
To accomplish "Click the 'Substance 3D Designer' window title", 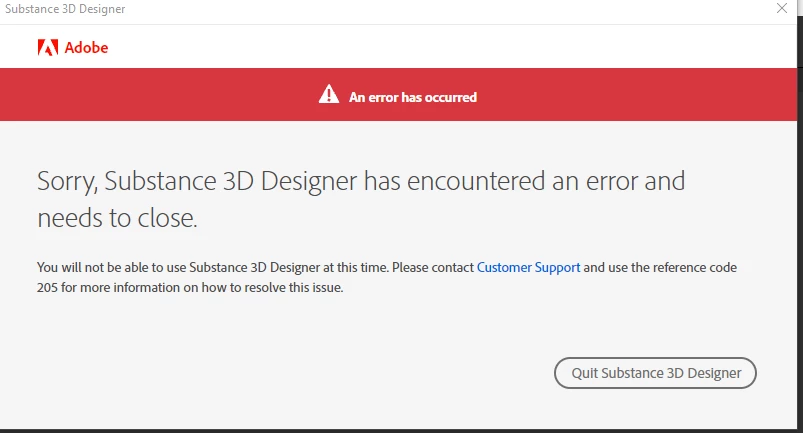I will (65, 9).
